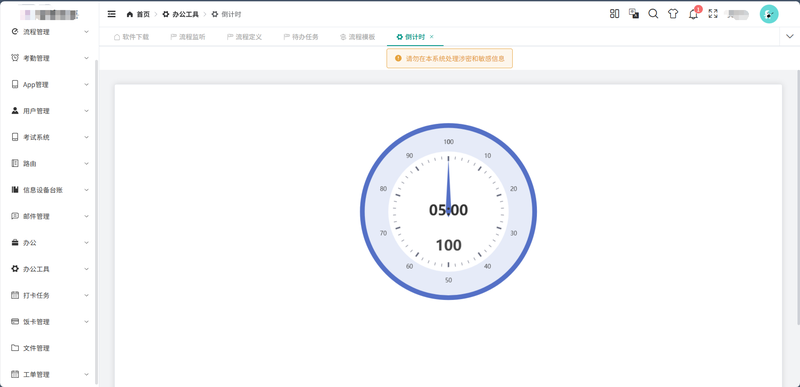Screen dimensions: 800x387
Task: Click 倒计时 breadcrumb text
Action: pos(231,14)
